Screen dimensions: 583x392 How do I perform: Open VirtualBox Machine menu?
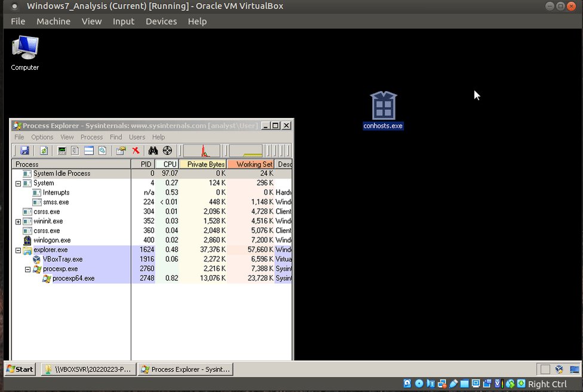click(x=53, y=21)
